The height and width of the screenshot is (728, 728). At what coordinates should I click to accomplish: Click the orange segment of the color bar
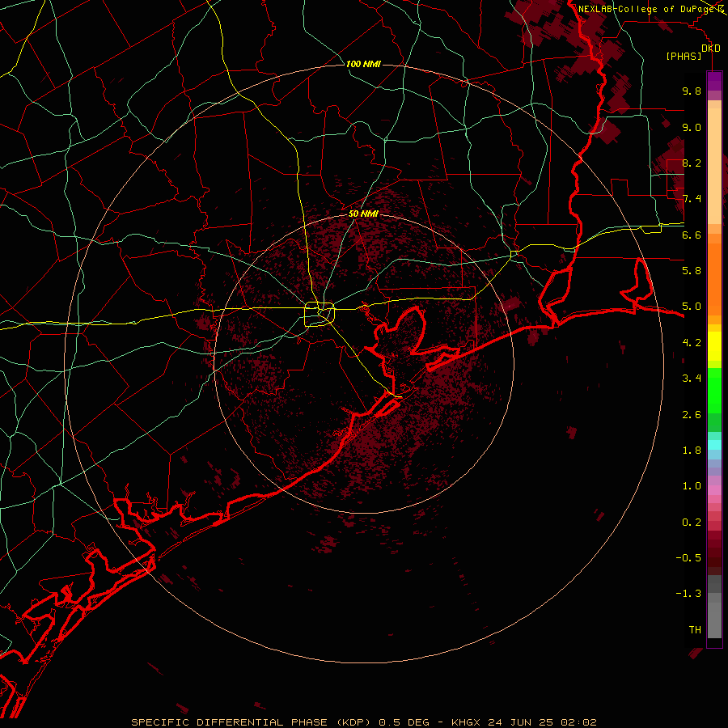[x=714, y=280]
